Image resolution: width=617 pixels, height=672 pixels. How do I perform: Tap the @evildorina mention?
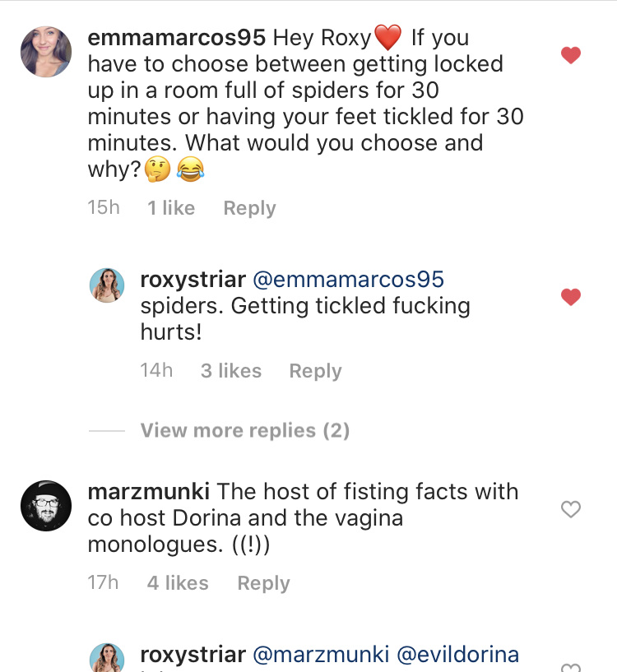[458, 655]
